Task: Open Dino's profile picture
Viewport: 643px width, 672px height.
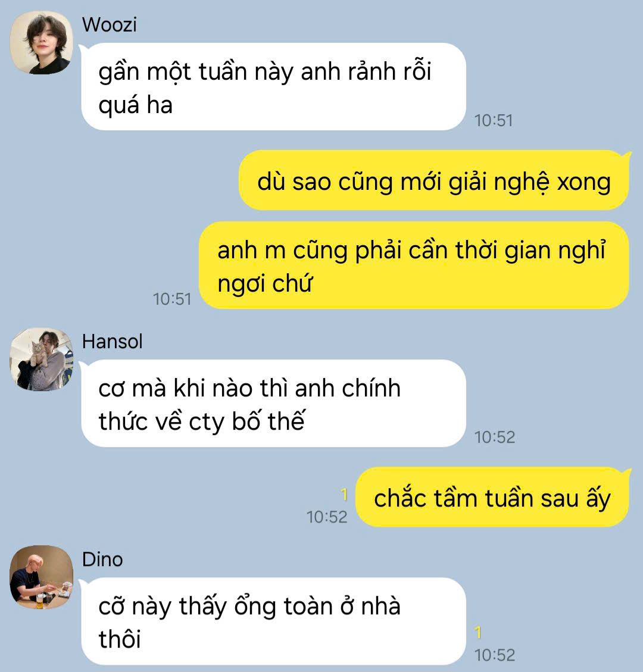Action: point(42,577)
